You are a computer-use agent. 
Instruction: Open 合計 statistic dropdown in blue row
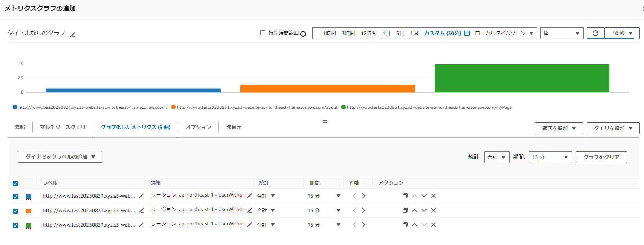tap(266, 196)
